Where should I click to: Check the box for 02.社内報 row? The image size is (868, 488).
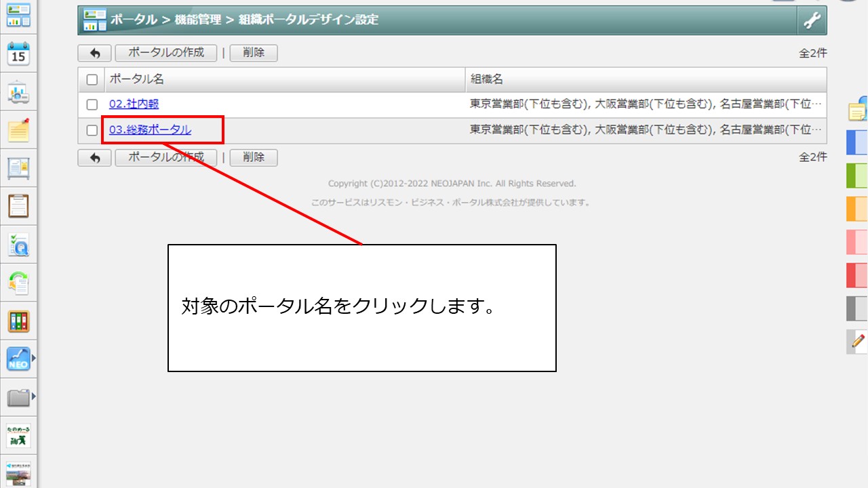[x=92, y=105]
